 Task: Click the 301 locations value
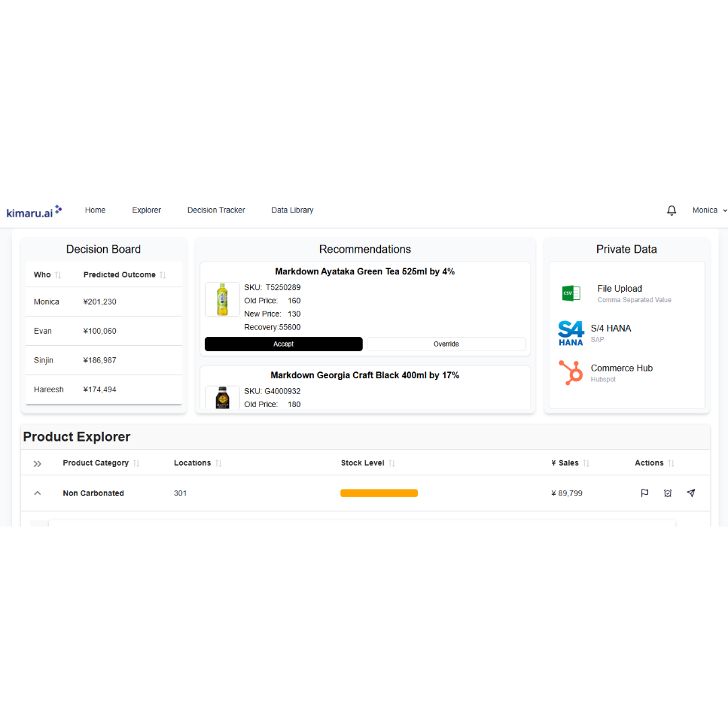(180, 493)
